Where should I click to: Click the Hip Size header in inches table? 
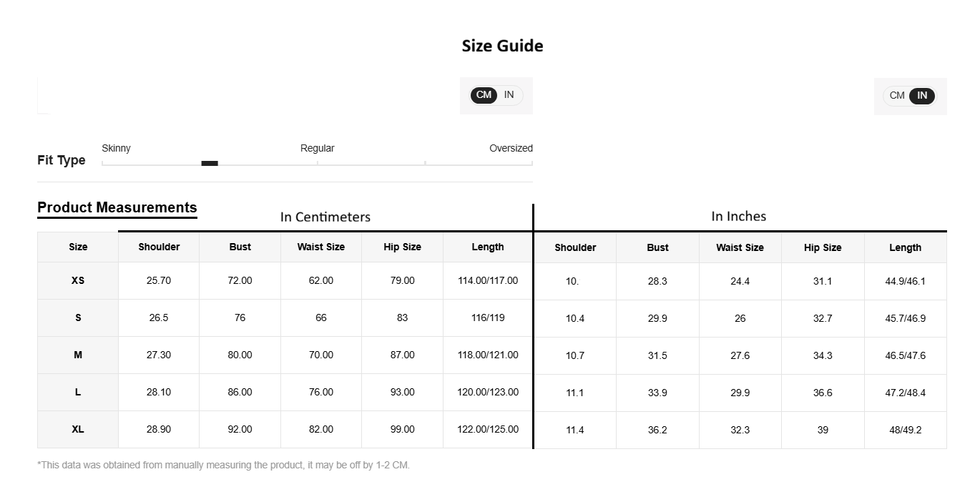(823, 247)
